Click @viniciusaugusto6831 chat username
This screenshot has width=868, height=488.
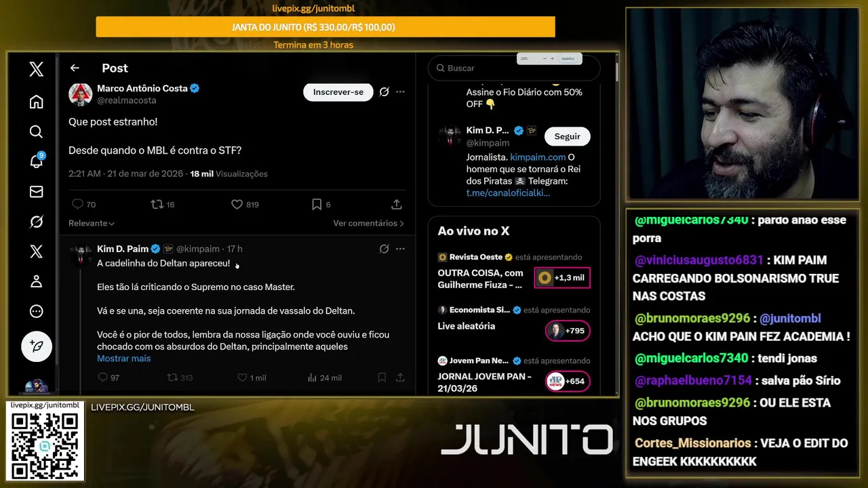coord(700,260)
